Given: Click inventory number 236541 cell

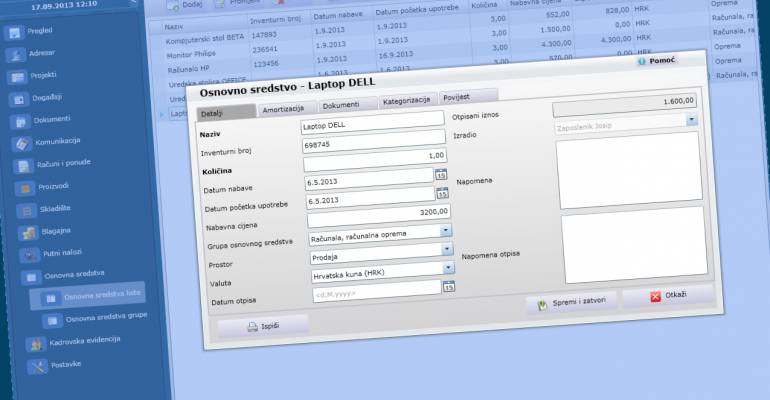Looking at the screenshot, I should coord(265,50).
